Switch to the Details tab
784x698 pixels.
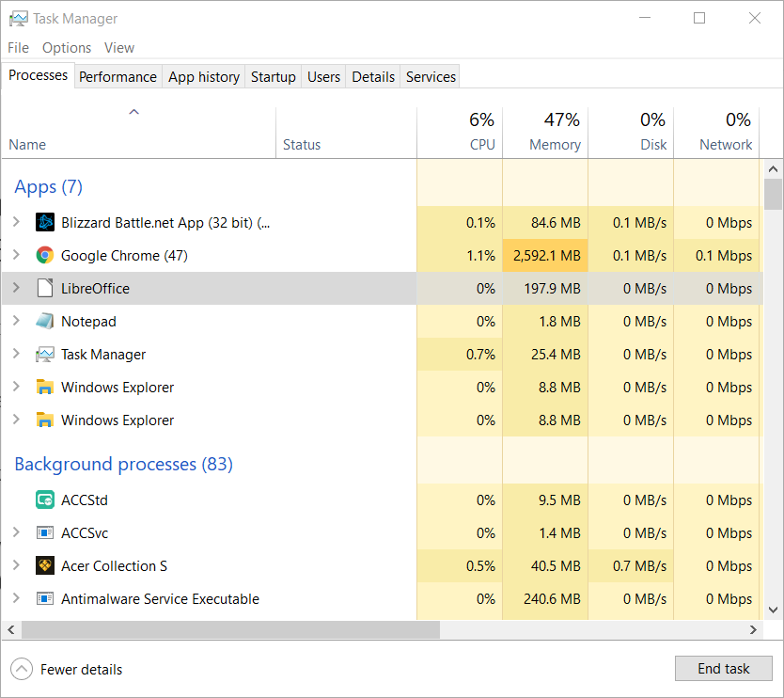tap(373, 76)
